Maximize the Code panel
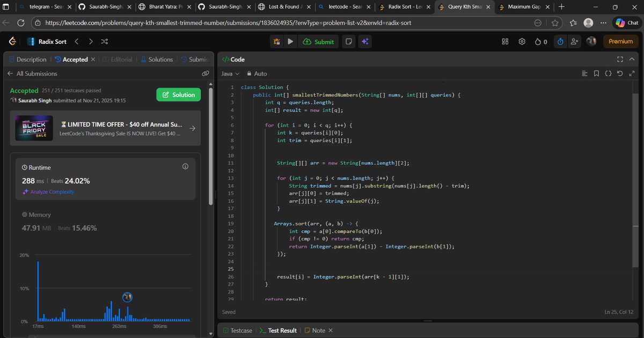The width and height of the screenshot is (644, 338). 620,60
